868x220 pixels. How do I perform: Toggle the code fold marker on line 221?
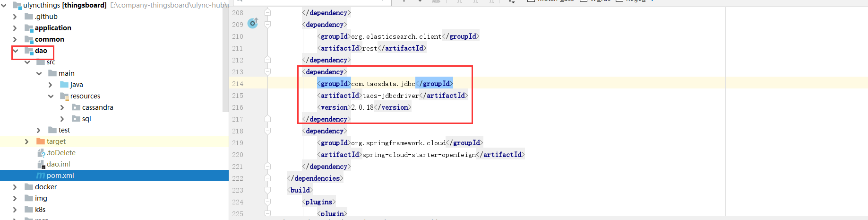coord(268,166)
